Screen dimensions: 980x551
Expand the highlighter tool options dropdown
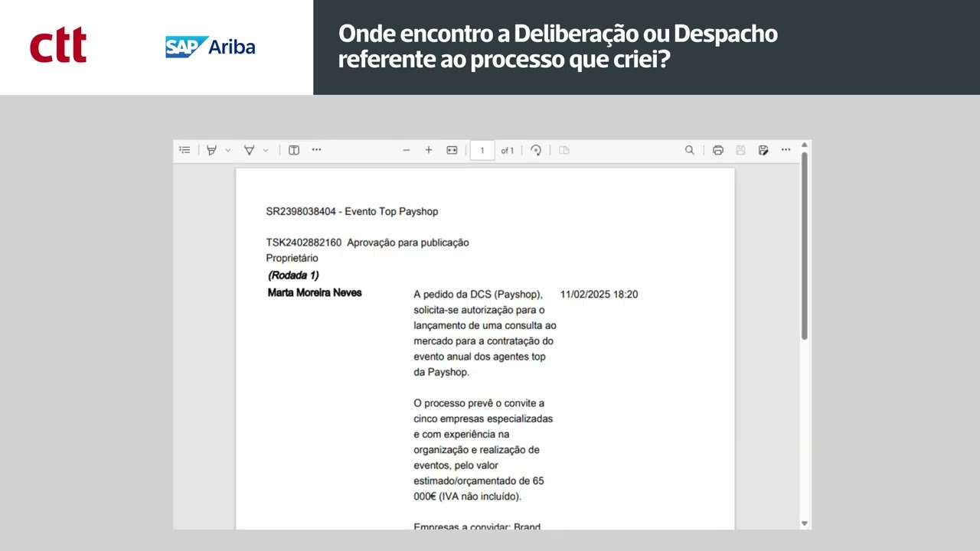[227, 151]
